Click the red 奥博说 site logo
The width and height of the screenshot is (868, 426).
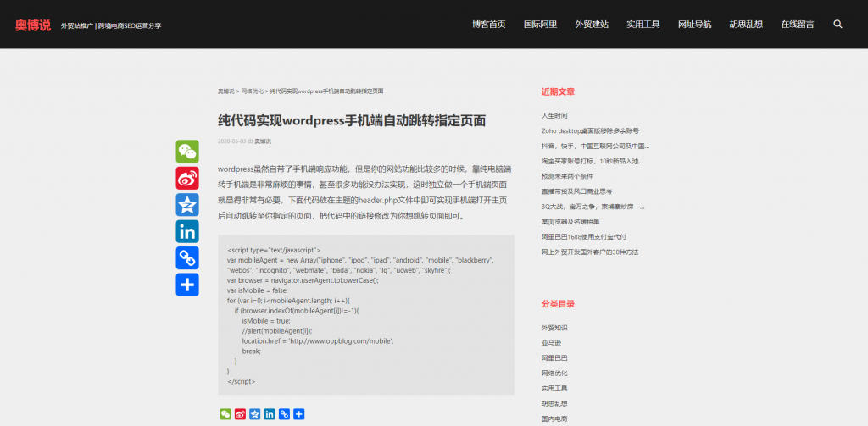coord(33,25)
